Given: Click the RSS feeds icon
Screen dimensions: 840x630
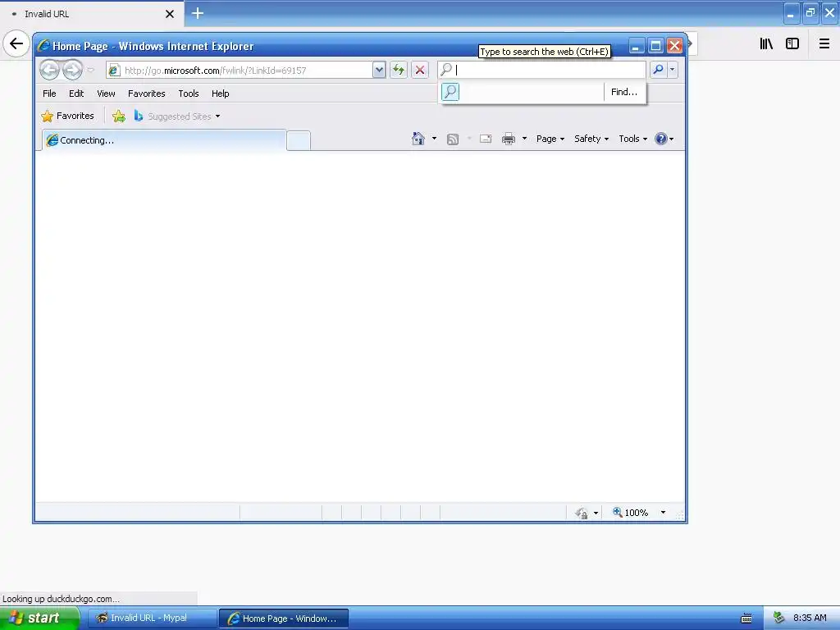Looking at the screenshot, I should (x=453, y=139).
